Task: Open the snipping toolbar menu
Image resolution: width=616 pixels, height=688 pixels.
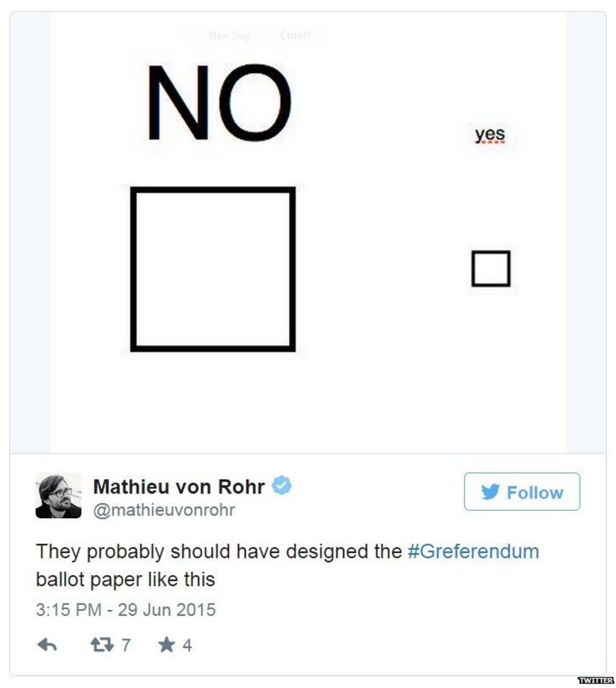Action: (x=252, y=36)
